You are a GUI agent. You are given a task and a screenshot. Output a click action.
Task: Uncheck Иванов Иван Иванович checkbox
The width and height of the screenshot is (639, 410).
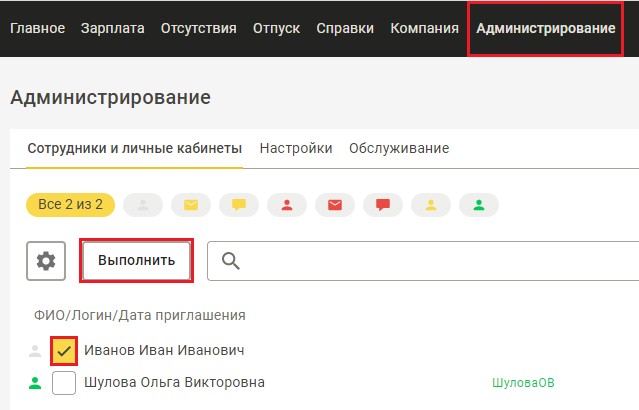click(x=64, y=350)
